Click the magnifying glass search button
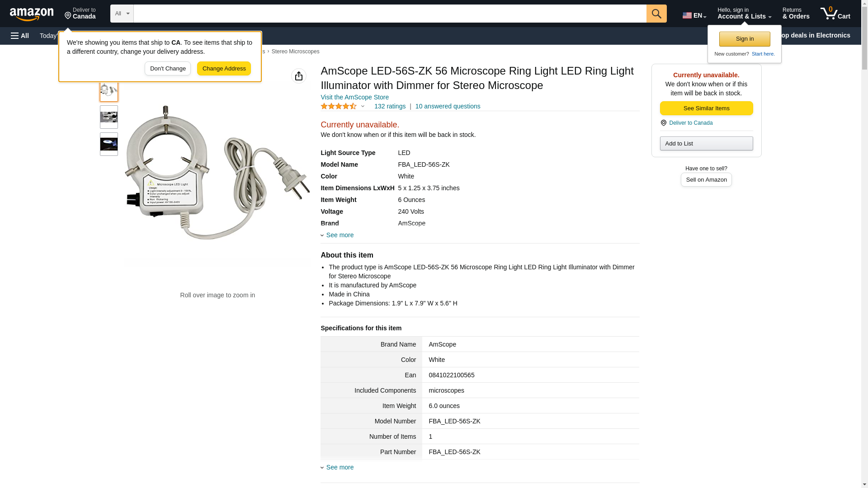The width and height of the screenshot is (868, 488). [656, 14]
